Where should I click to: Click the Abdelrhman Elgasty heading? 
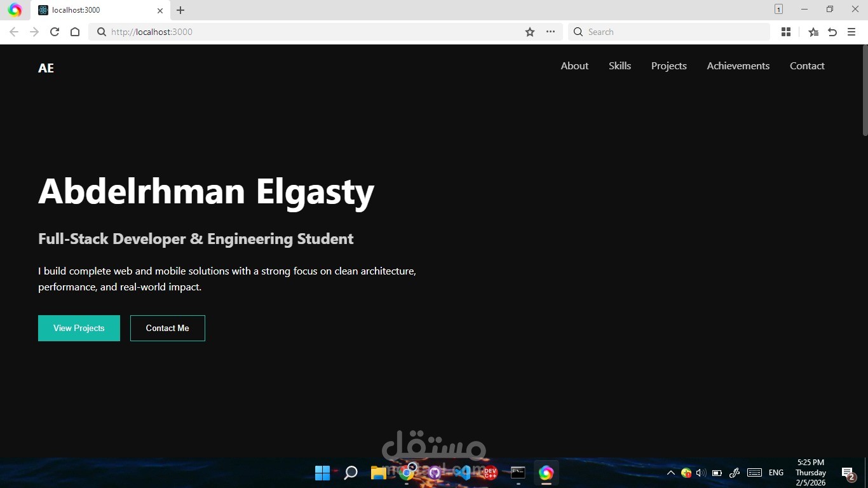pyautogui.click(x=206, y=191)
